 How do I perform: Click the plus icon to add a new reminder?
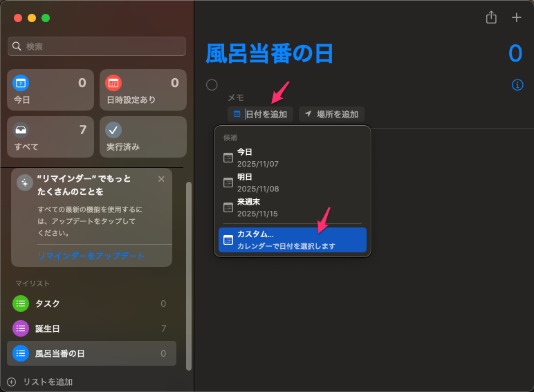click(516, 17)
